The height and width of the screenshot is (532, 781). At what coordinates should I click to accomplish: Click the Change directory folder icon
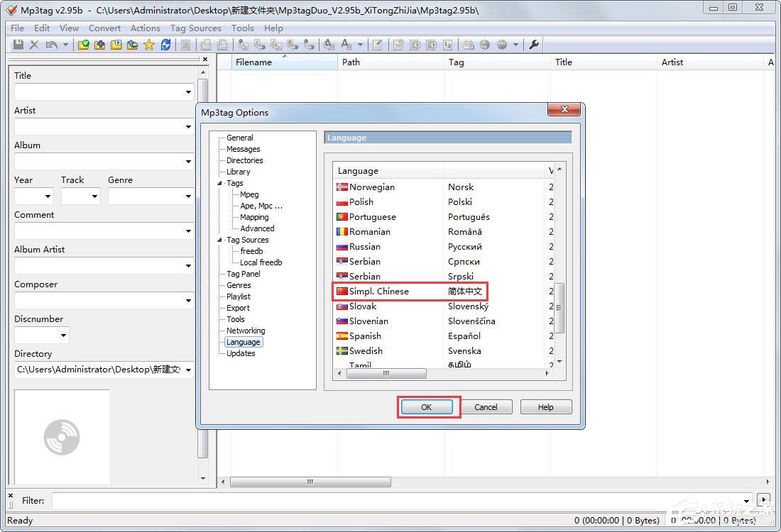coord(84,45)
